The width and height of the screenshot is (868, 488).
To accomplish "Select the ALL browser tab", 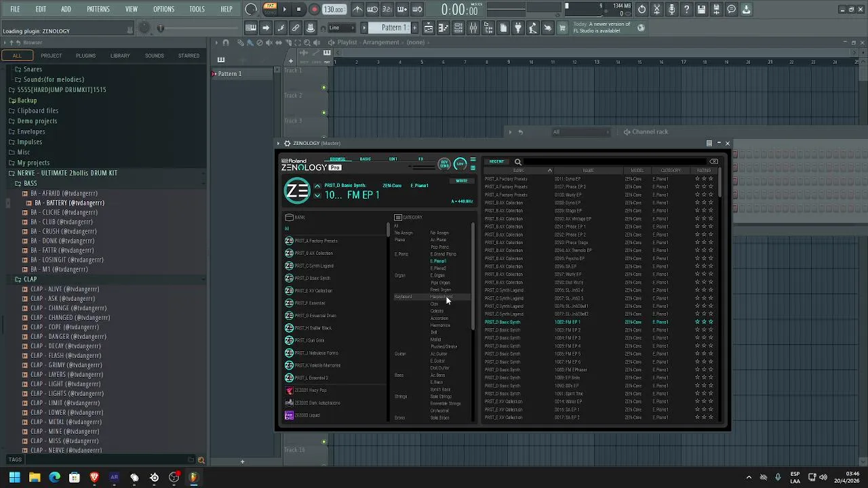I will coord(17,56).
